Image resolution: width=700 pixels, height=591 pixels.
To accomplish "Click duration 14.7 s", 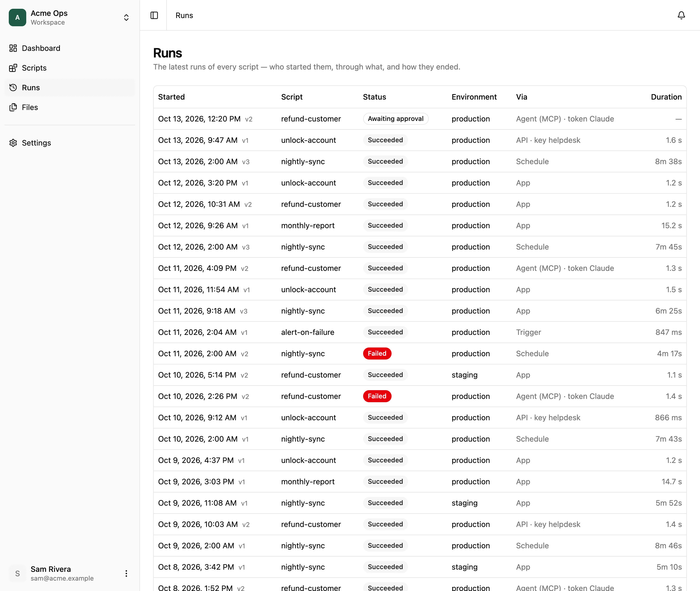I will (x=672, y=482).
